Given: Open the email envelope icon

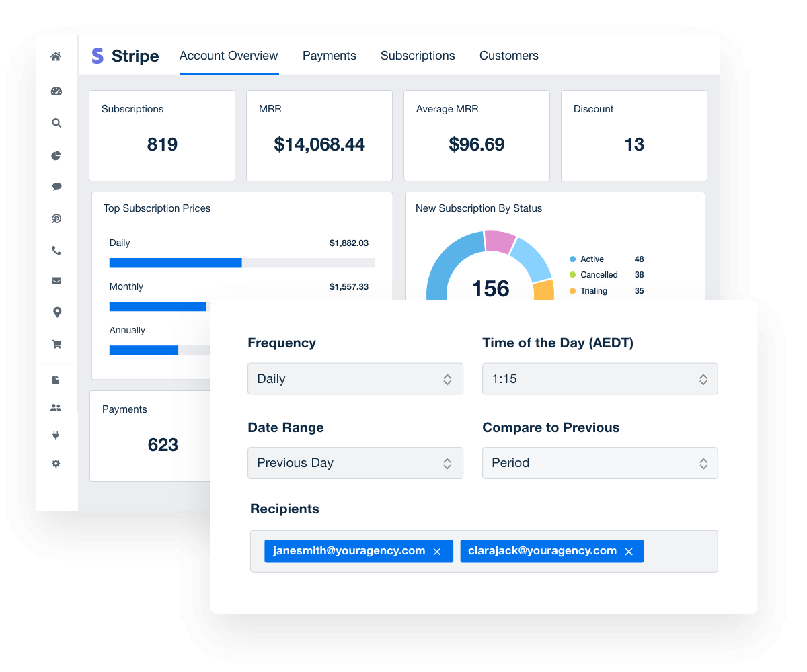Looking at the screenshot, I should pos(56,280).
